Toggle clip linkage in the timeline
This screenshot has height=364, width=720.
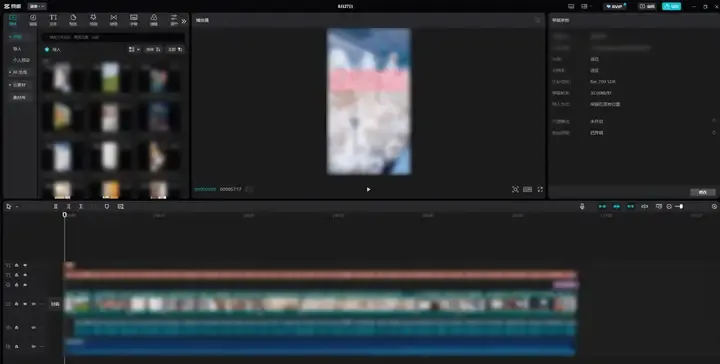click(630, 207)
